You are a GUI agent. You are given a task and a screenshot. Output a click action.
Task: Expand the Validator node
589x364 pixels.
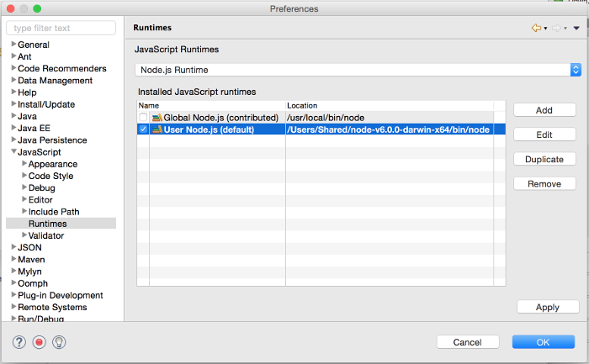point(24,235)
